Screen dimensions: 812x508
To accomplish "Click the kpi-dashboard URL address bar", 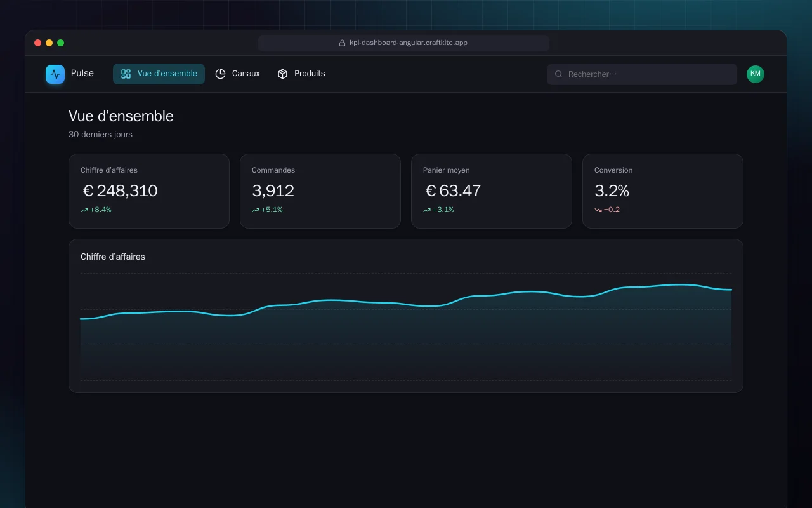I will (x=403, y=43).
